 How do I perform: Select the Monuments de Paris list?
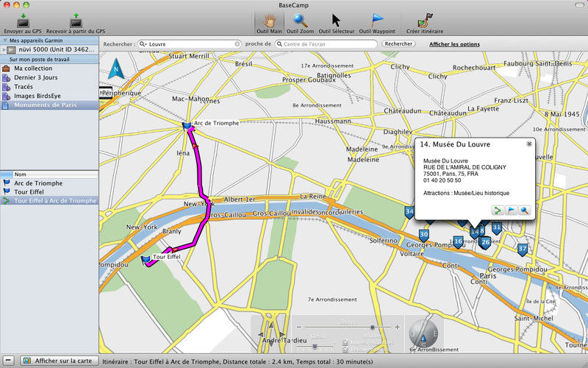49,105
